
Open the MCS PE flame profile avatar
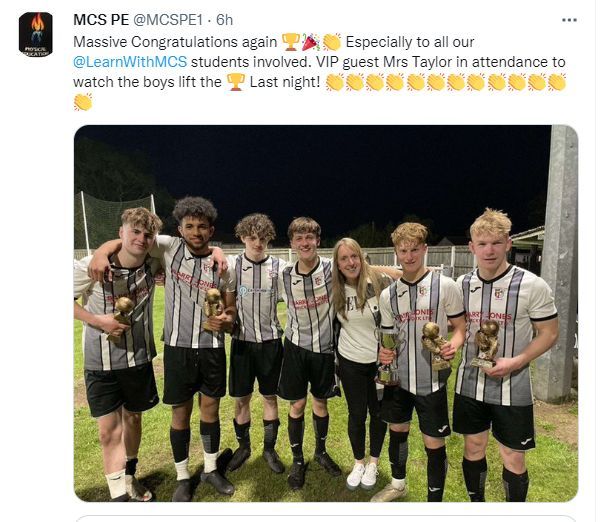(x=36, y=34)
